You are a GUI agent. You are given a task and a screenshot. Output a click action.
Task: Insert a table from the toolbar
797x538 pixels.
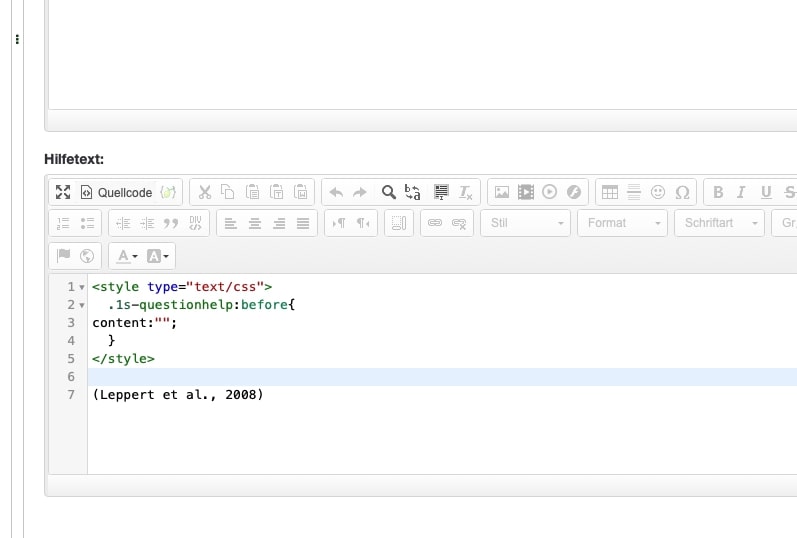pos(609,192)
